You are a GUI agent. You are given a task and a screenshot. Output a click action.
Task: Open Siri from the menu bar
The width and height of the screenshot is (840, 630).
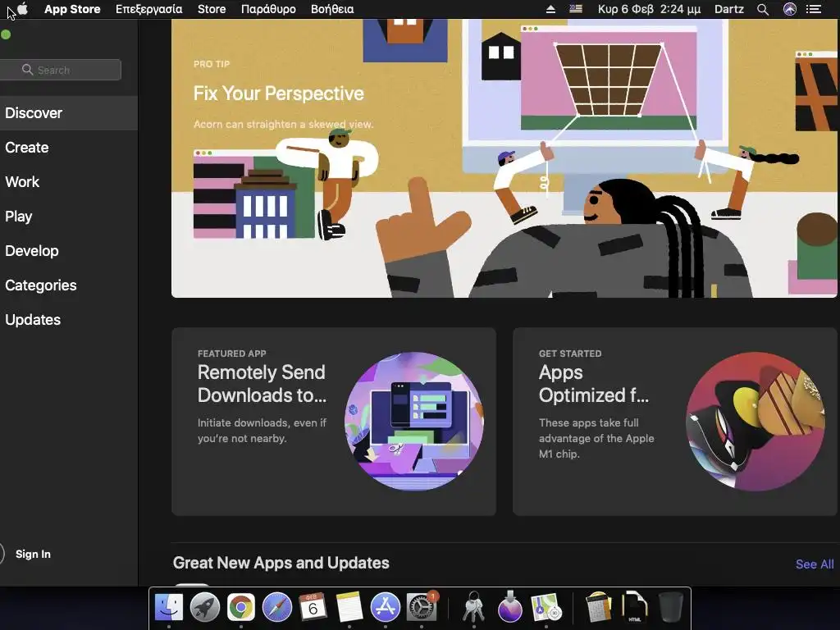tap(790, 9)
